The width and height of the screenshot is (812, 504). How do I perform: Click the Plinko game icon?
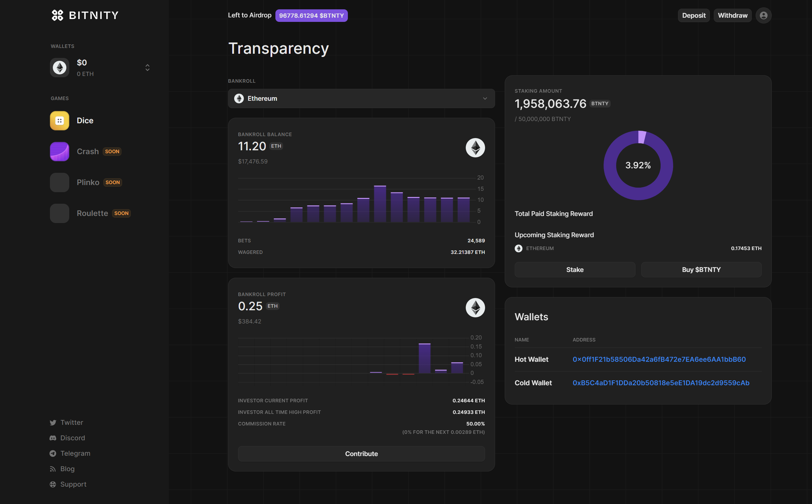tap(60, 182)
